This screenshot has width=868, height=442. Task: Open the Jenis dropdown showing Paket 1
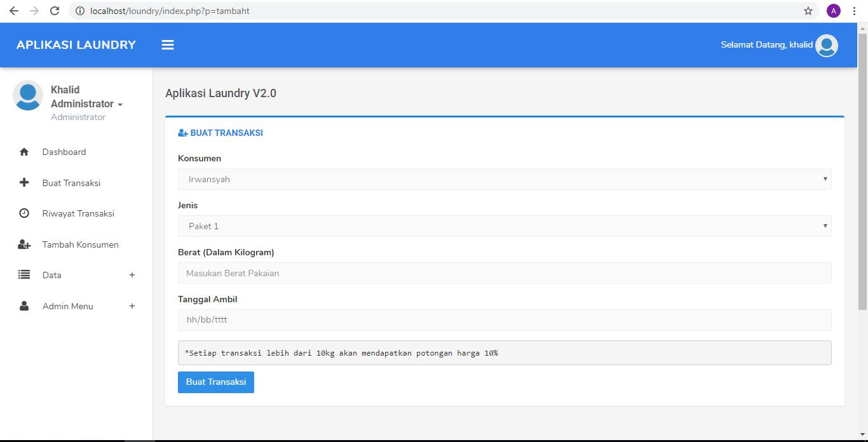(504, 226)
